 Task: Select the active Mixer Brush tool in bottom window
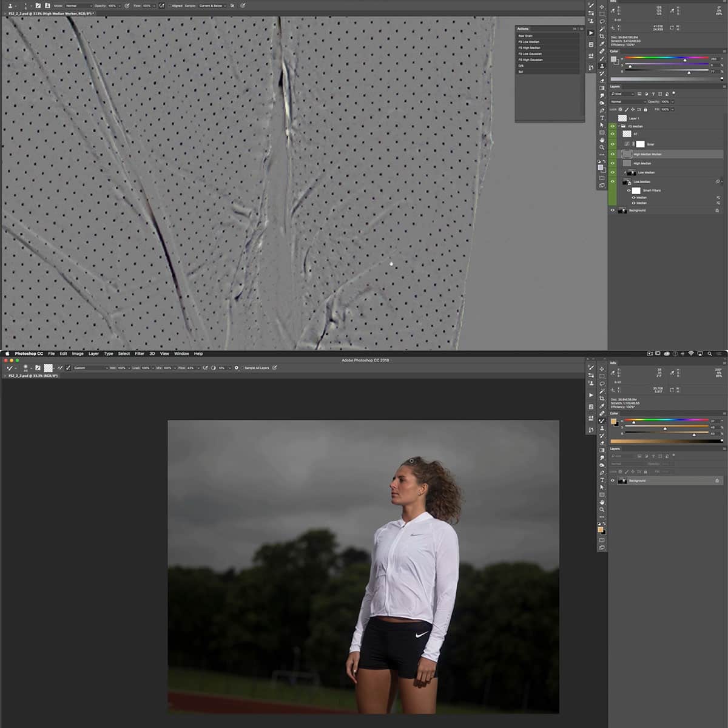[602, 420]
